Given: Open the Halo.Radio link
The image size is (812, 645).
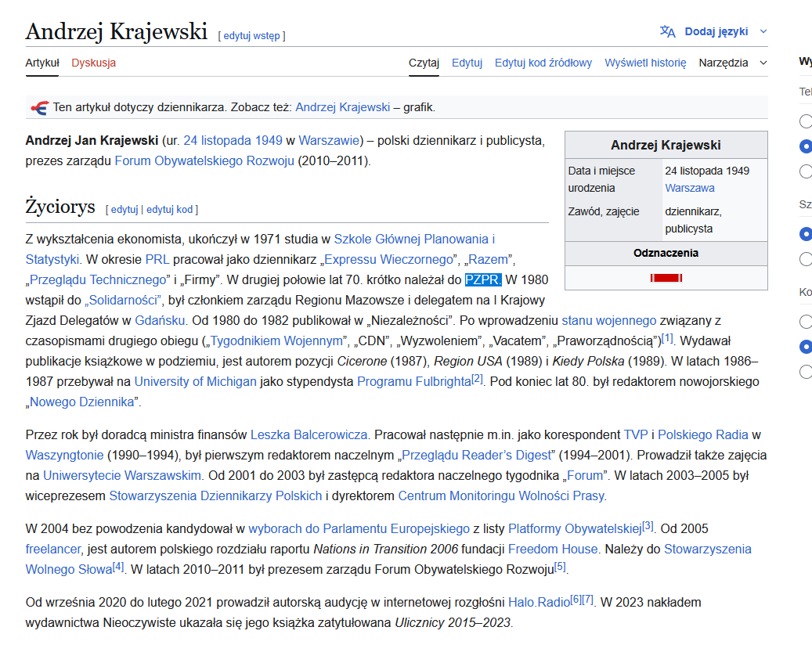Looking at the screenshot, I should (x=538, y=603).
